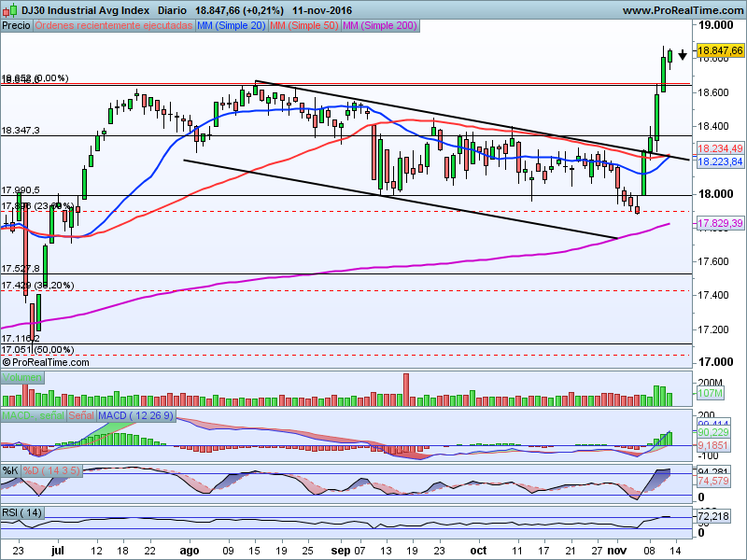Open the Volumen panel label
The width and height of the screenshot is (747, 560).
21,378
